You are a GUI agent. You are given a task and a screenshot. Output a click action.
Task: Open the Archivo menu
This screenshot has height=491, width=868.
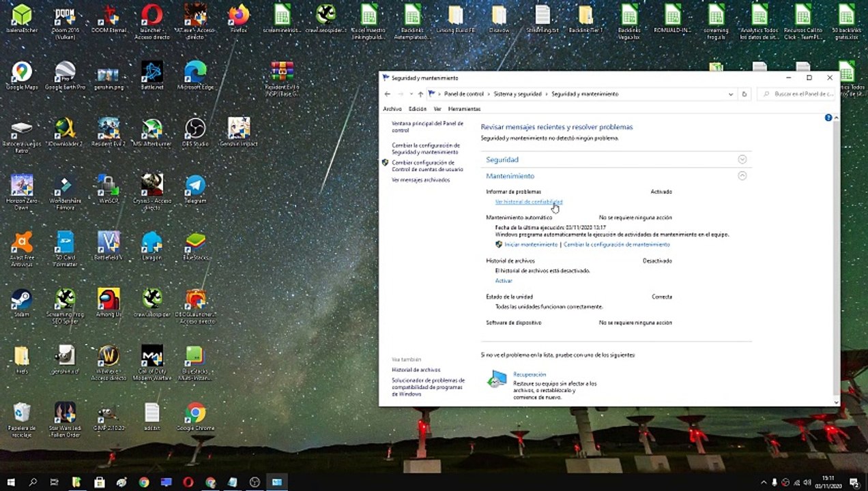point(392,109)
